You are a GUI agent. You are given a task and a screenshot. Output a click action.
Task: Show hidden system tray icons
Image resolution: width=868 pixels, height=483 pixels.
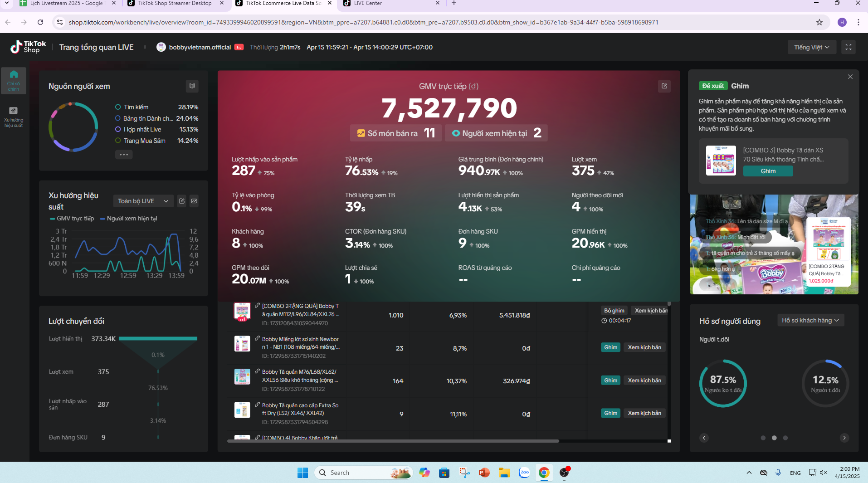click(749, 473)
